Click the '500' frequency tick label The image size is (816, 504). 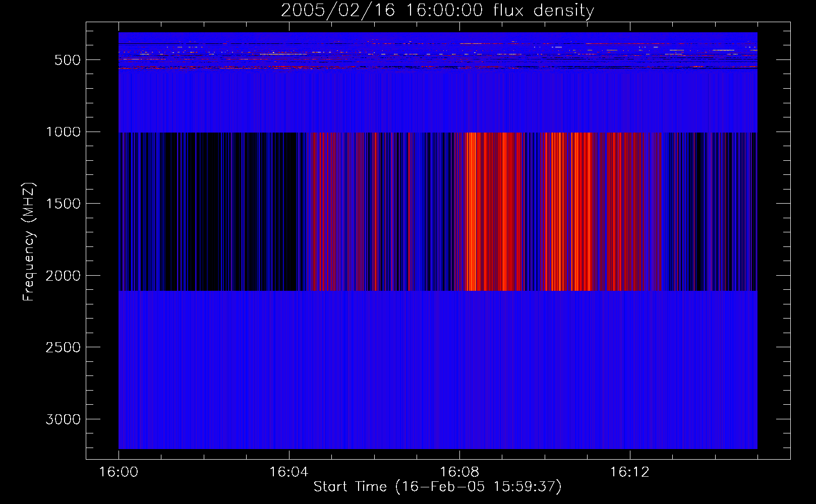coord(68,60)
